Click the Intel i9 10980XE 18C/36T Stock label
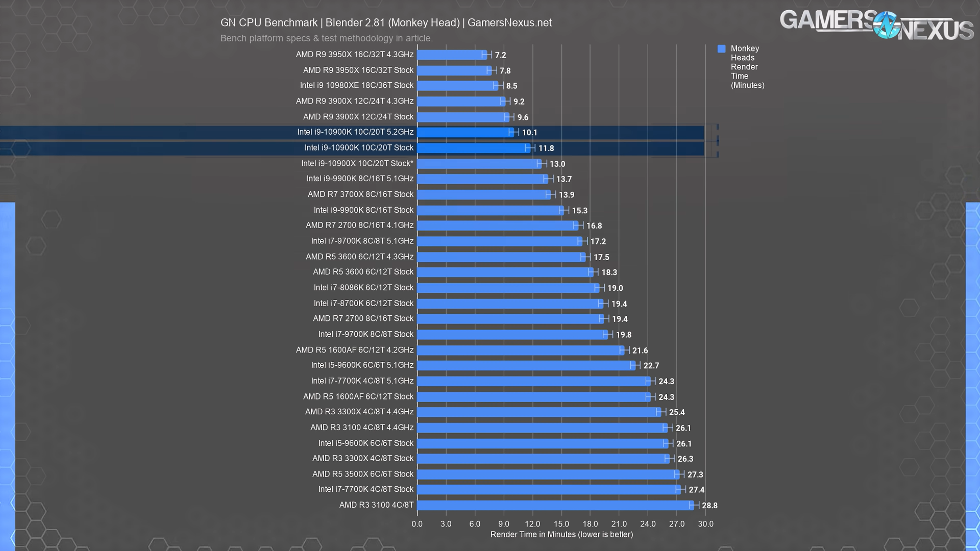The width and height of the screenshot is (980, 551). click(x=356, y=86)
